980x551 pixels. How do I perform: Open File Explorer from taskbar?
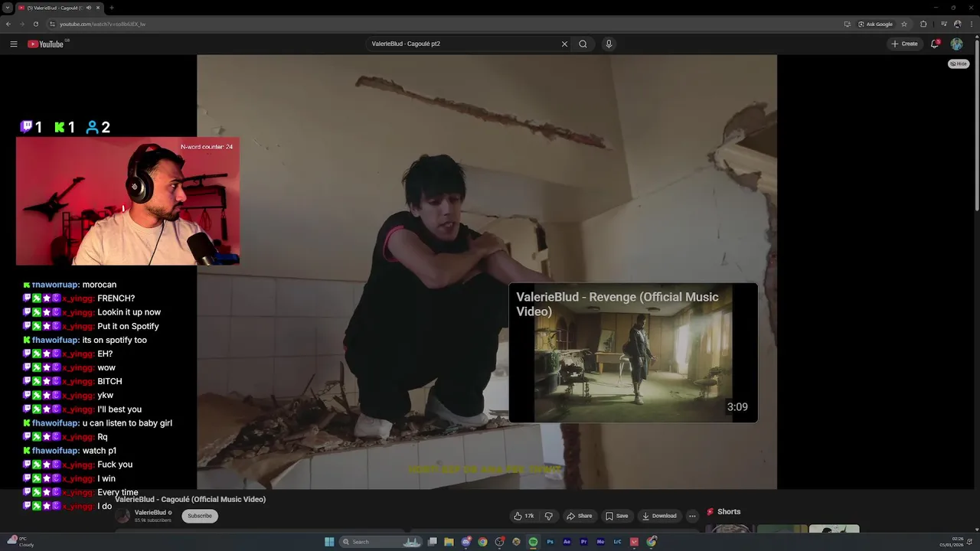449,542
